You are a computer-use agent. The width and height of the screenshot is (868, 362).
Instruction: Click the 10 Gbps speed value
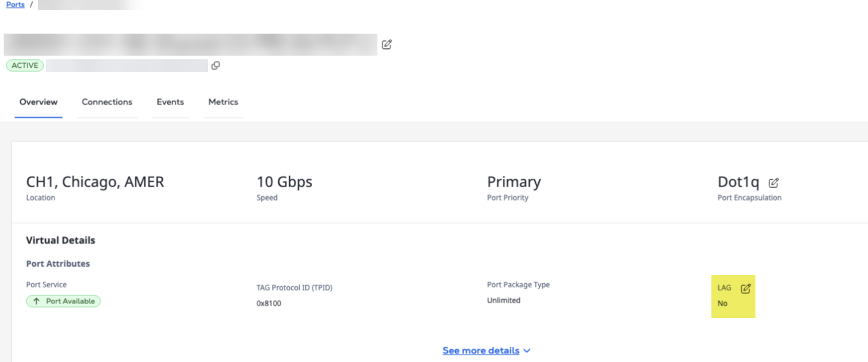(284, 182)
